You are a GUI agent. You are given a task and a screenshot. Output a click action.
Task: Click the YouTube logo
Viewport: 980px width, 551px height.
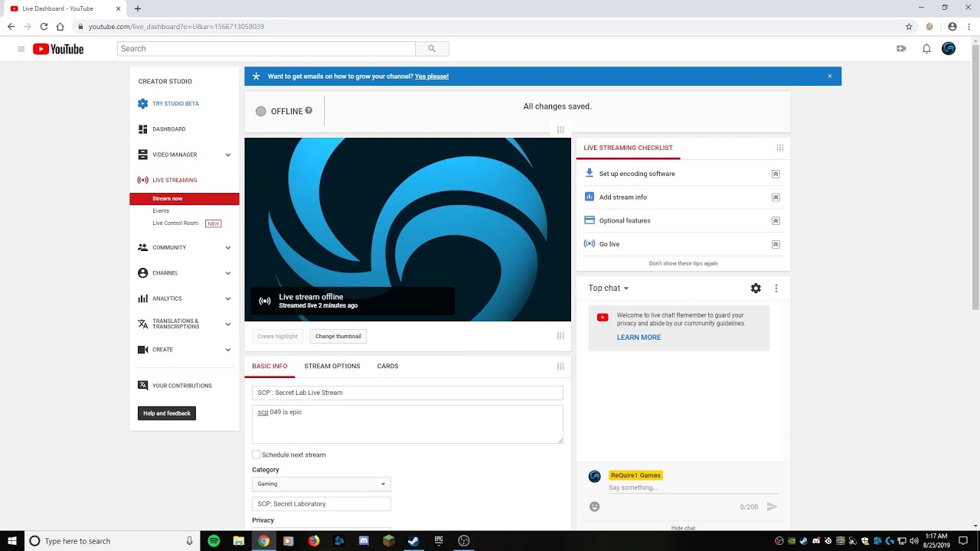[x=58, y=49]
